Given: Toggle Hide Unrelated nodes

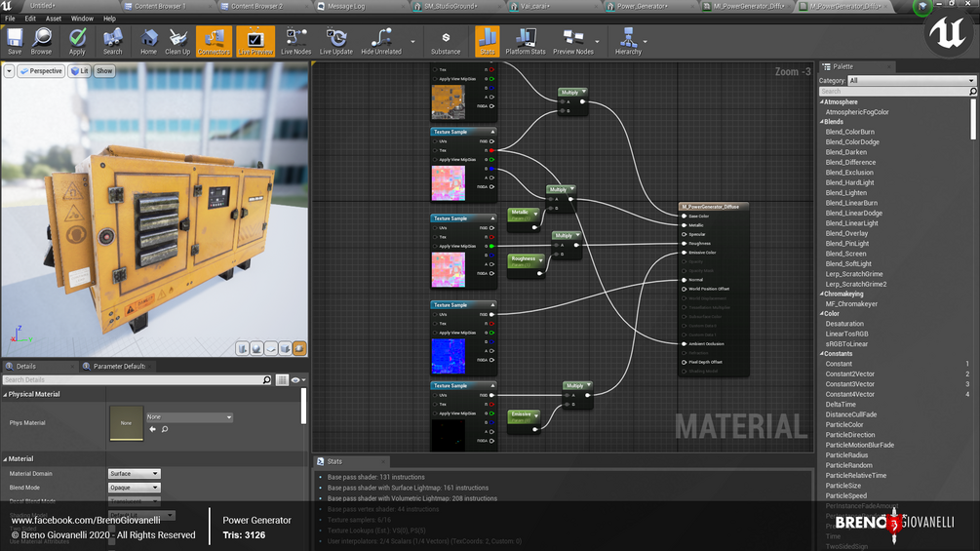Looking at the screenshot, I should click(x=381, y=41).
